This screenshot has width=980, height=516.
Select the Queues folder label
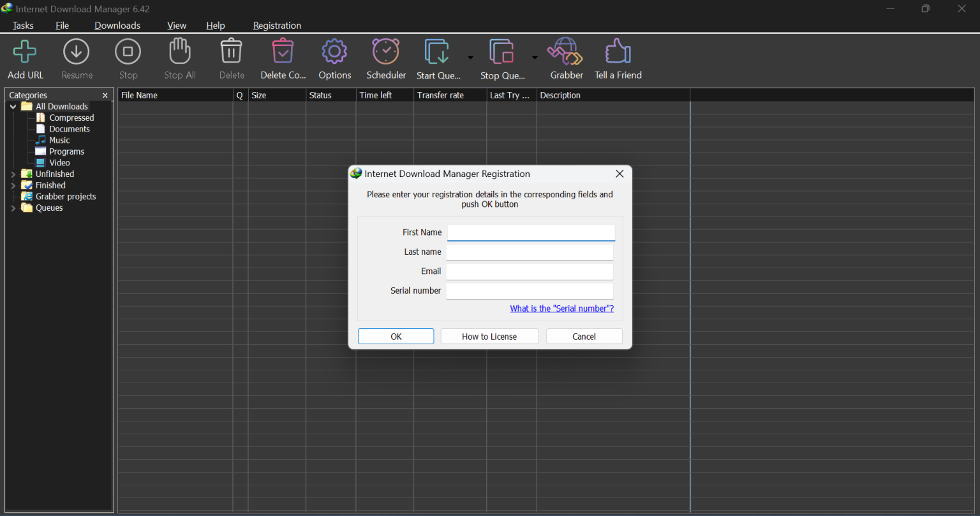[49, 208]
